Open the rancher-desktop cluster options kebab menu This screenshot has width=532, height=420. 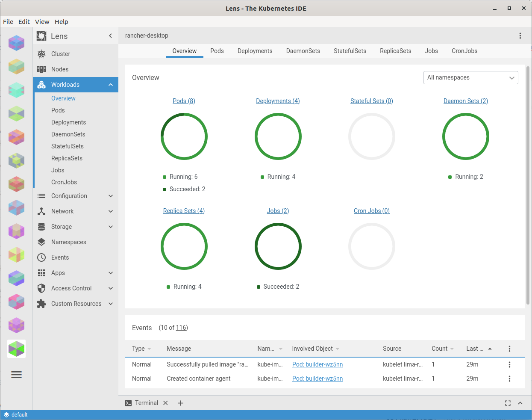pyautogui.click(x=520, y=35)
